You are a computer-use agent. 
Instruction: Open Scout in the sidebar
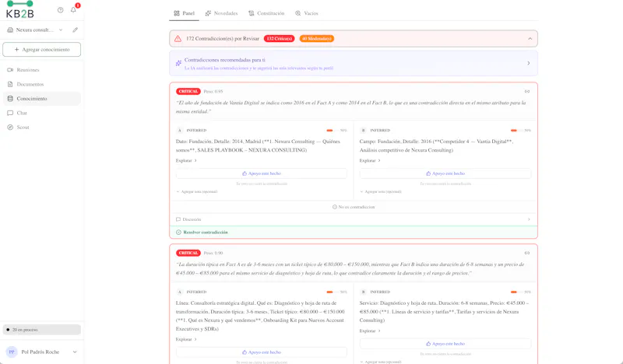pyautogui.click(x=42, y=127)
